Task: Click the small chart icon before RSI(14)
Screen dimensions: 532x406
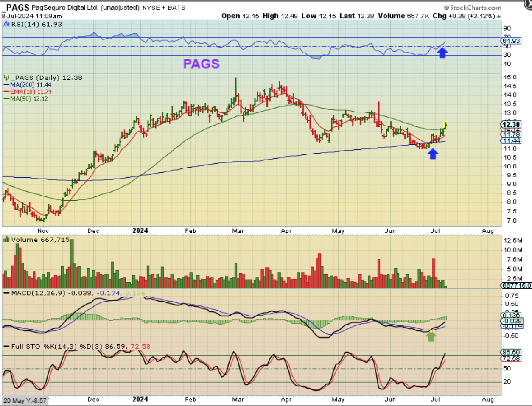Action: [6, 24]
